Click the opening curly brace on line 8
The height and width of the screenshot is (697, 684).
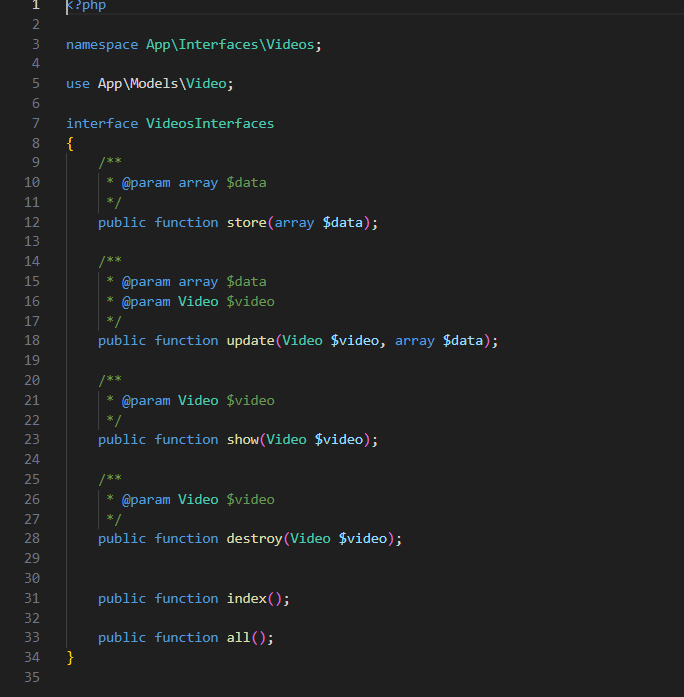[70, 143]
